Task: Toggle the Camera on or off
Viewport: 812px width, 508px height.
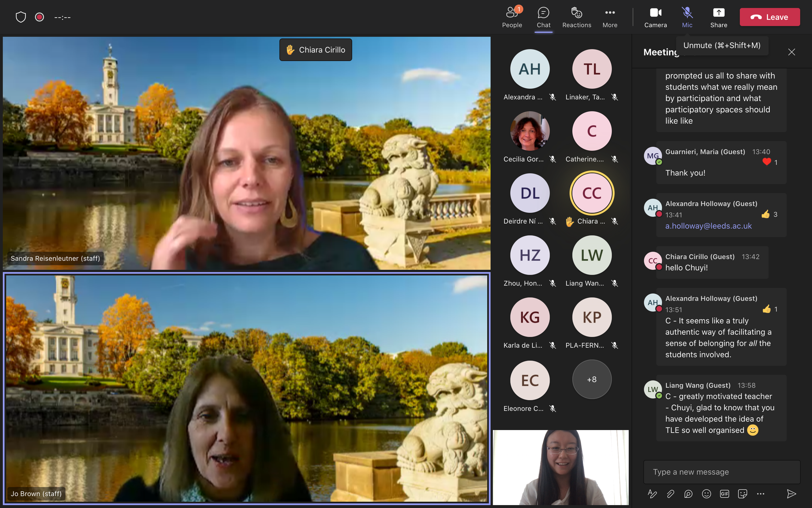Action: [655, 17]
